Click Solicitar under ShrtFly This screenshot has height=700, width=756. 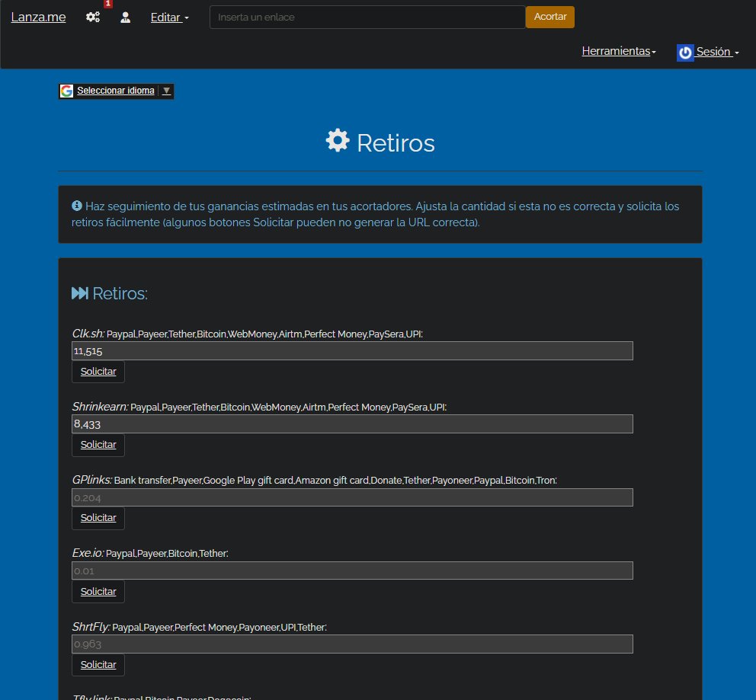(x=98, y=665)
